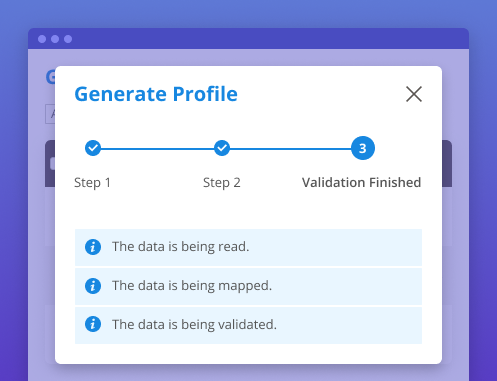Select the step 3 numbered circle
The height and width of the screenshot is (381, 497).
(363, 148)
